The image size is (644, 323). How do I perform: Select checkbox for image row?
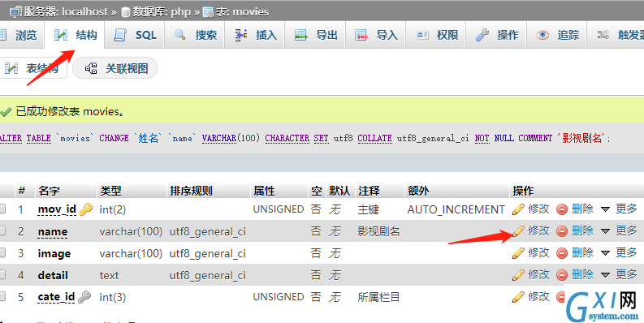[x=2, y=252]
